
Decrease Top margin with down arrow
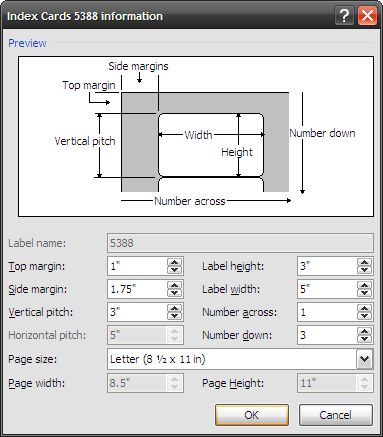point(175,270)
